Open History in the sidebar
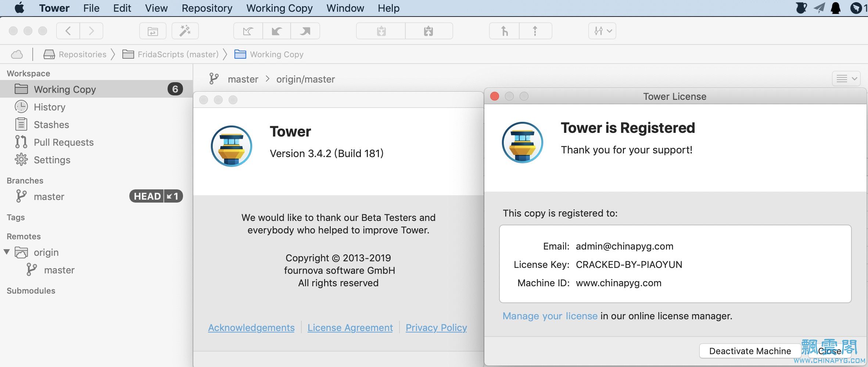 (x=96, y=107)
